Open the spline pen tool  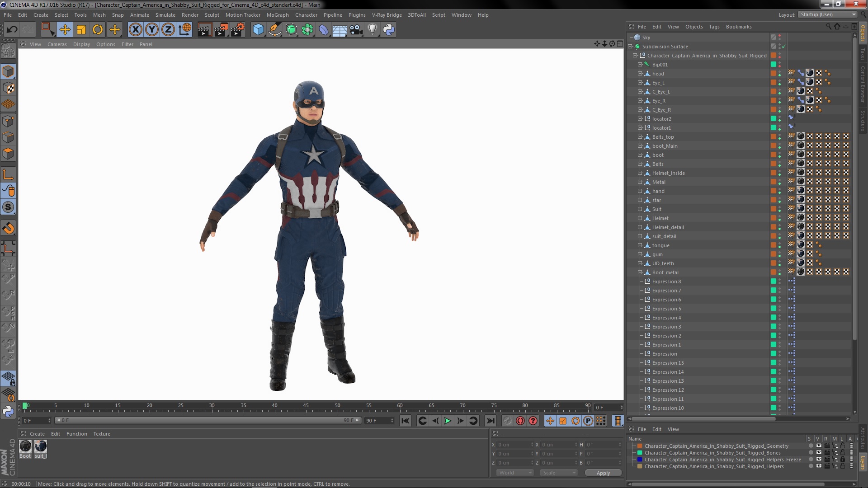click(x=275, y=30)
